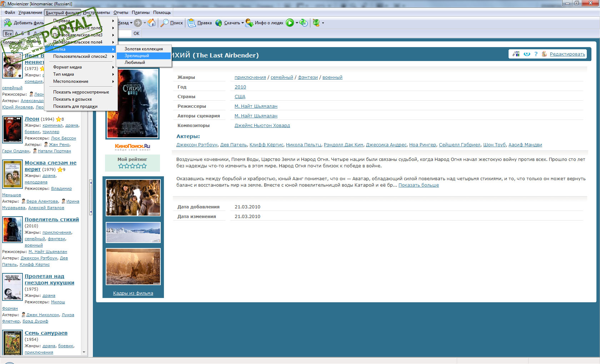Click the Инфо о людях person icon
Viewport: 600px width, 364px height.
(x=249, y=23)
